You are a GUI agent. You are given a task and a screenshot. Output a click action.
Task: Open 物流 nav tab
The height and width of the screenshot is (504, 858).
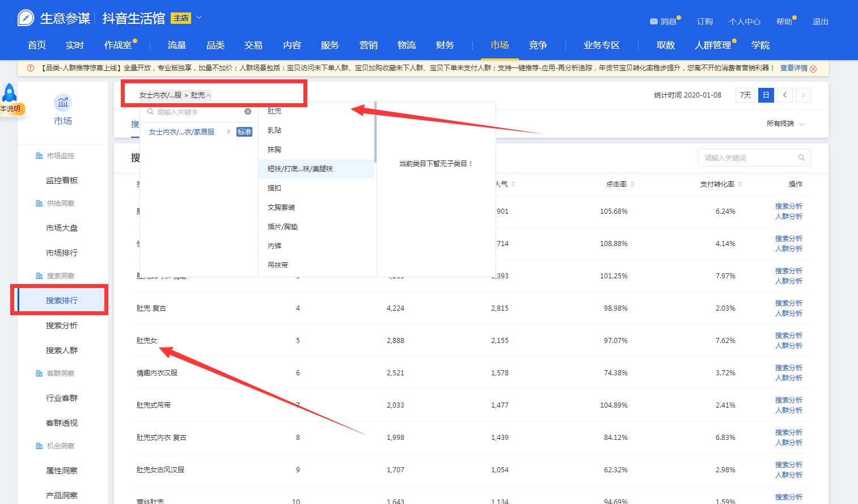[x=407, y=45]
